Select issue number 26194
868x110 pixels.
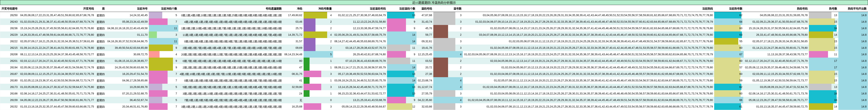click(x=14, y=67)
